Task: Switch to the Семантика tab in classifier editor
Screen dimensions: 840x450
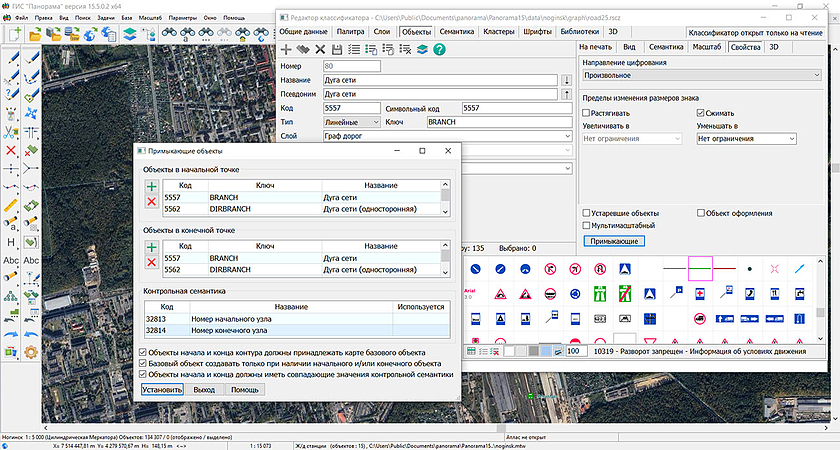Action: 456,32
